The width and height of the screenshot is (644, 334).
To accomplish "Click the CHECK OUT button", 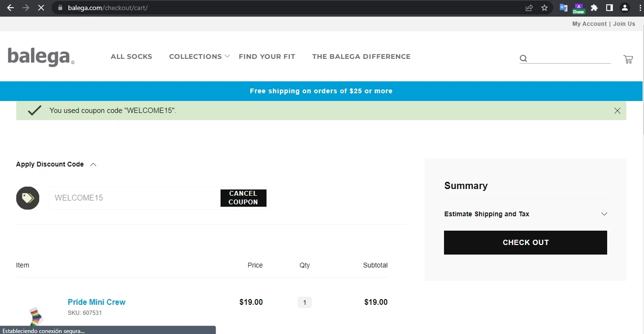I will (525, 243).
